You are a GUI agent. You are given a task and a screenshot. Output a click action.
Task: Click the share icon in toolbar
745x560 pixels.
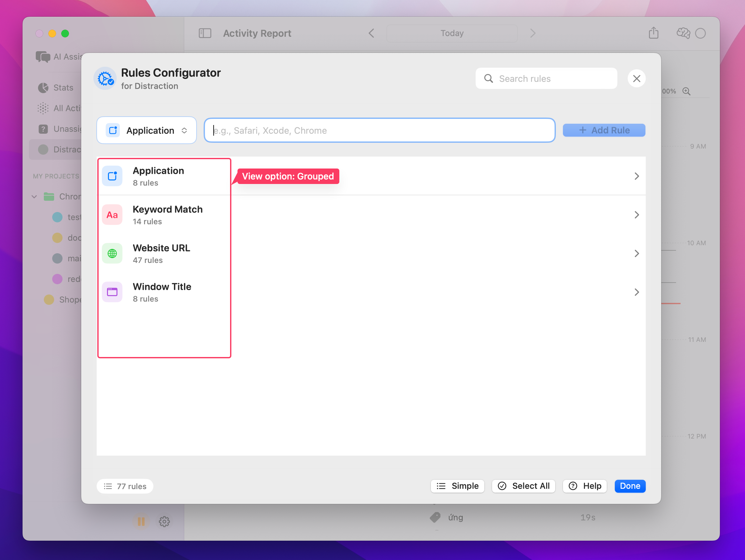point(653,33)
